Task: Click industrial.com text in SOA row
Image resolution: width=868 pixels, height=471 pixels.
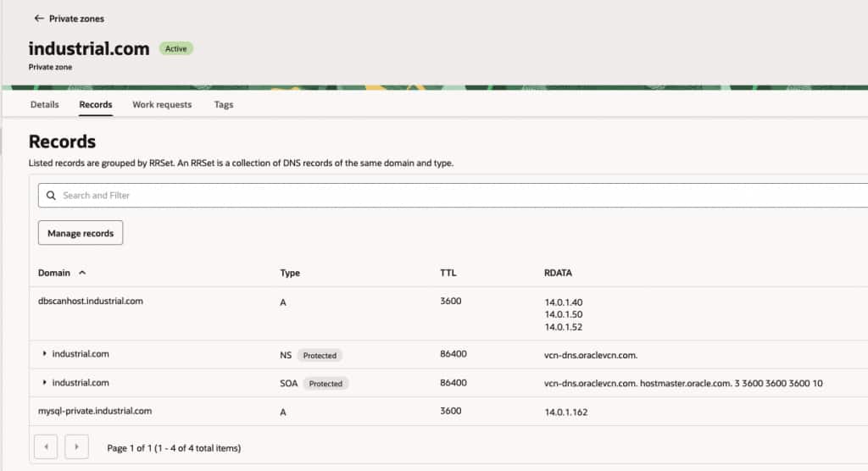Action: [81, 382]
